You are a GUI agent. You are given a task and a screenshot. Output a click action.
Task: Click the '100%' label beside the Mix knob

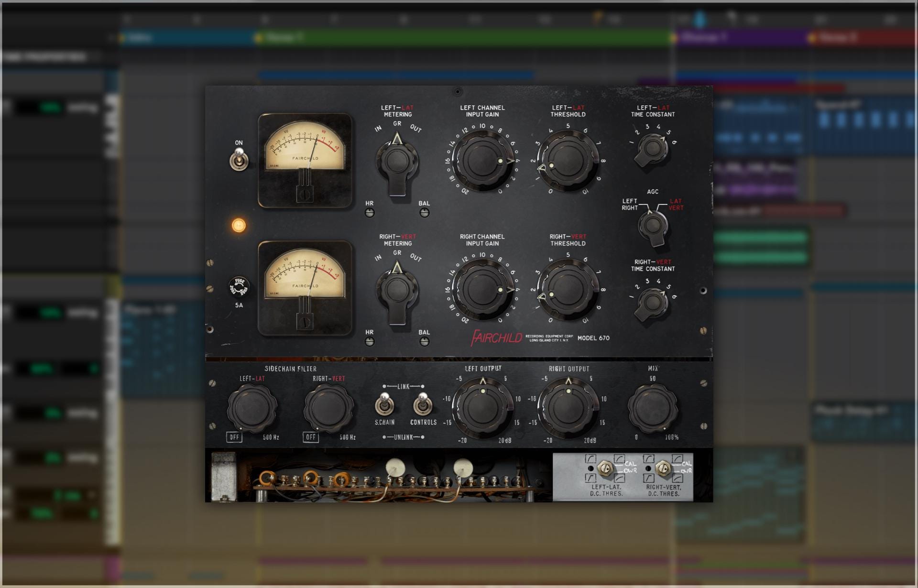pyautogui.click(x=672, y=437)
